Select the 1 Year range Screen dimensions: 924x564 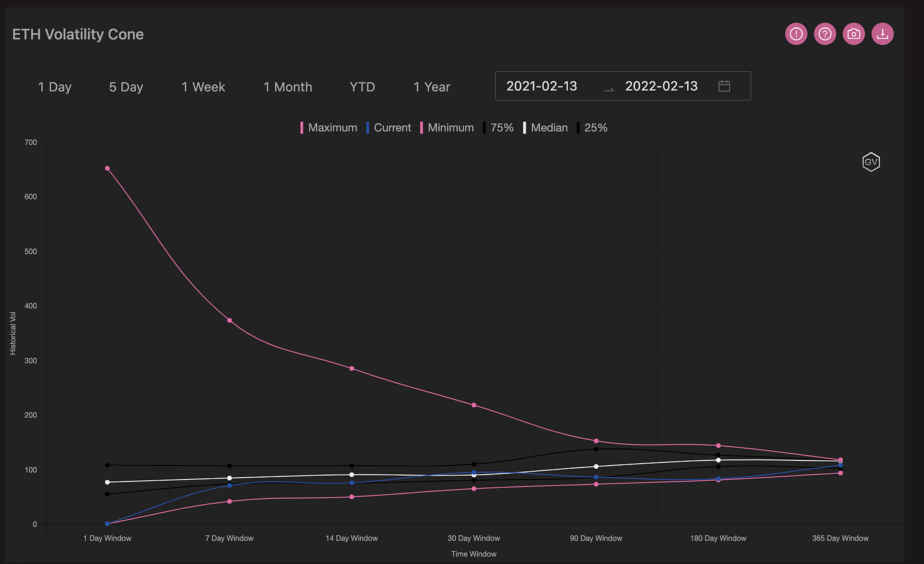pyautogui.click(x=432, y=87)
